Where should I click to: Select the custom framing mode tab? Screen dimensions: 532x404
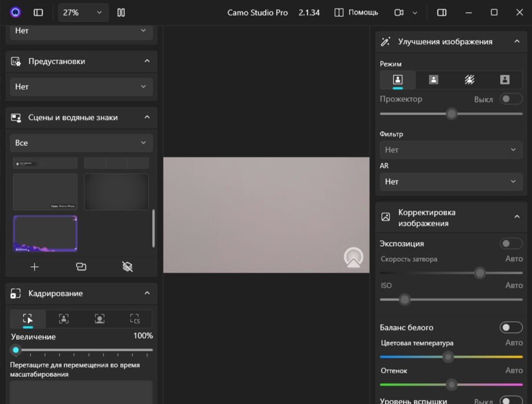(135, 319)
